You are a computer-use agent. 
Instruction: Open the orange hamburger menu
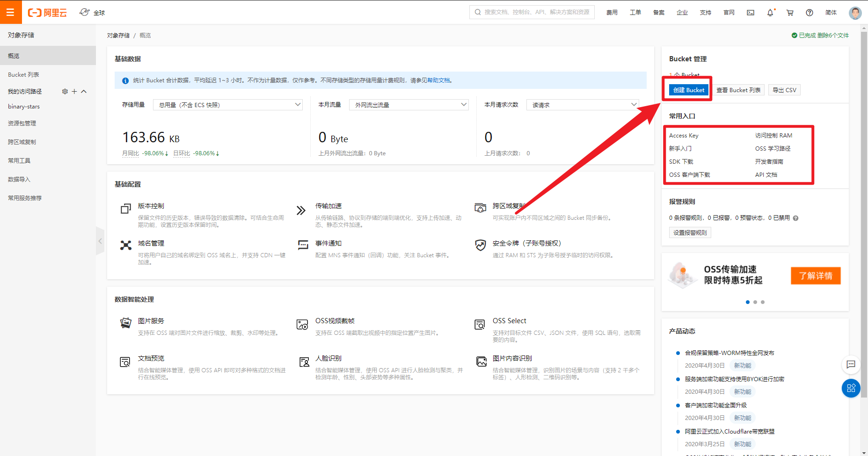pyautogui.click(x=10, y=12)
